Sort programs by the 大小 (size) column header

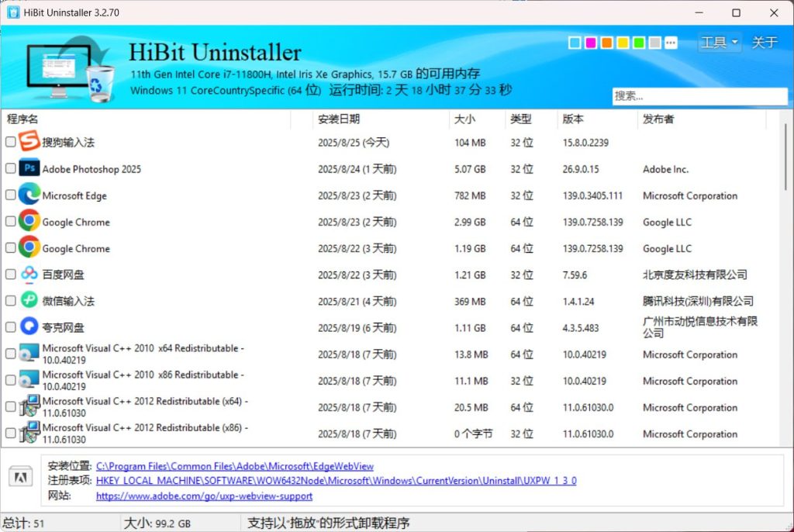pos(464,119)
